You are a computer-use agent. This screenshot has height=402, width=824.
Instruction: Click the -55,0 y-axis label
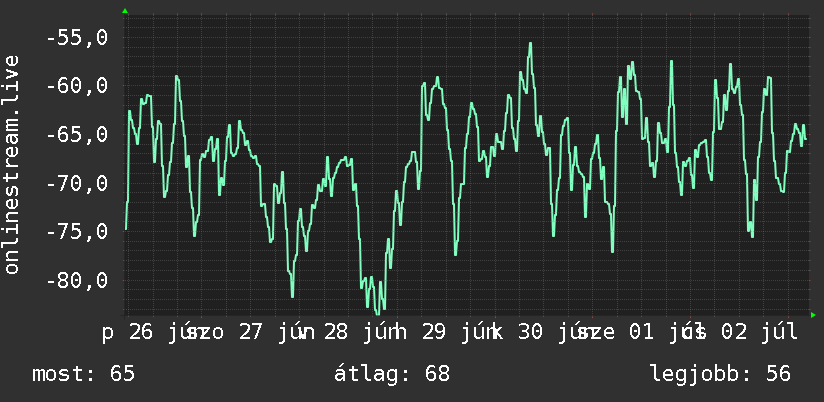77,38
